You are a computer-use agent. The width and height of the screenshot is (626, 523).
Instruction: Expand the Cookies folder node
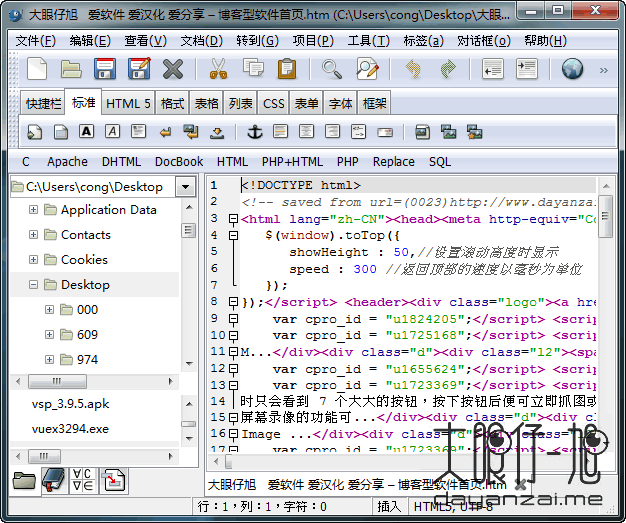tap(34, 260)
